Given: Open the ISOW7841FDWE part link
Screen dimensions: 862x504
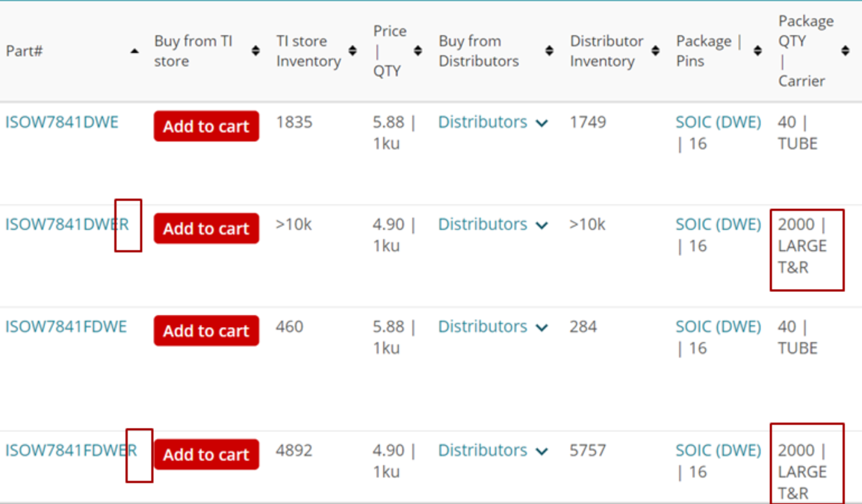Looking at the screenshot, I should [x=66, y=327].
